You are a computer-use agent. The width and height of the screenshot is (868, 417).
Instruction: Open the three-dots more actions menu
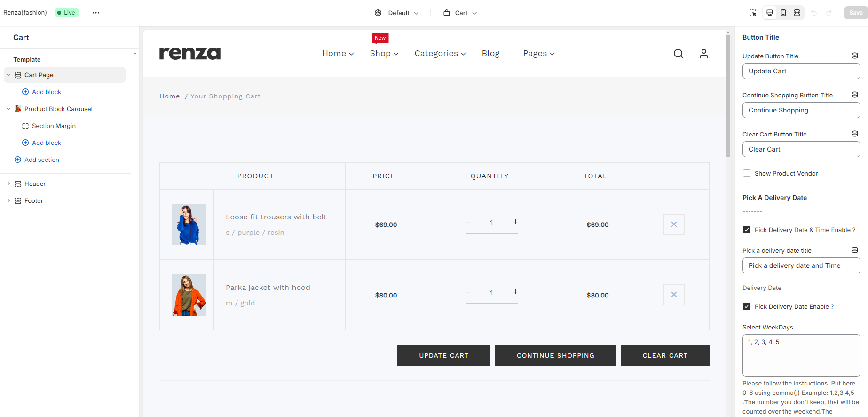point(96,13)
